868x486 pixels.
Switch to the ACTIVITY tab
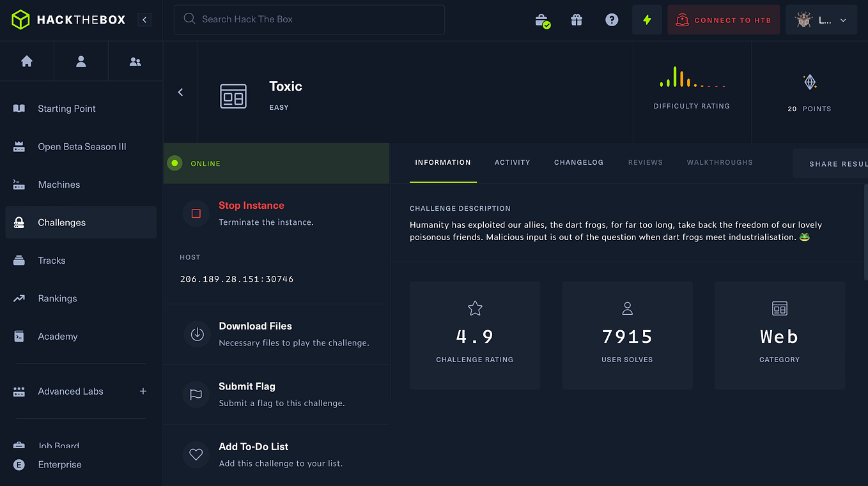pyautogui.click(x=512, y=162)
